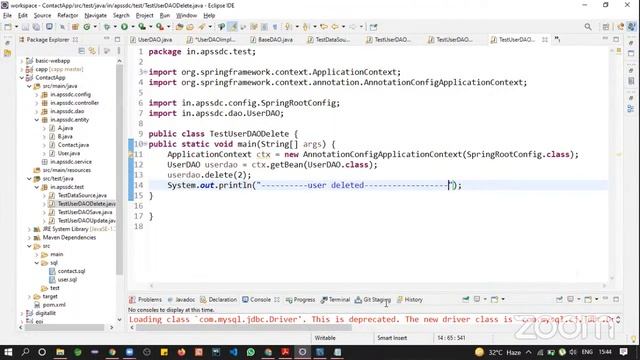
Task: Click the Writable status bar entry
Action: [x=325, y=338]
